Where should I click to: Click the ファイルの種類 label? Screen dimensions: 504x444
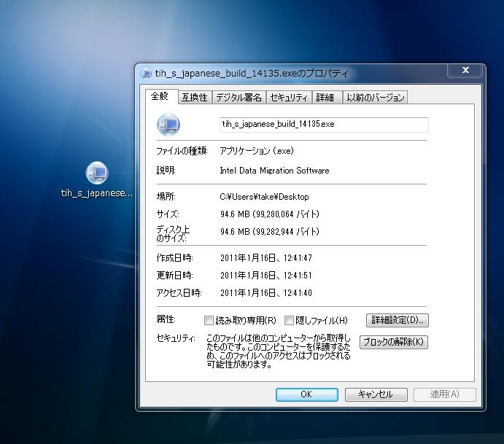(x=182, y=151)
